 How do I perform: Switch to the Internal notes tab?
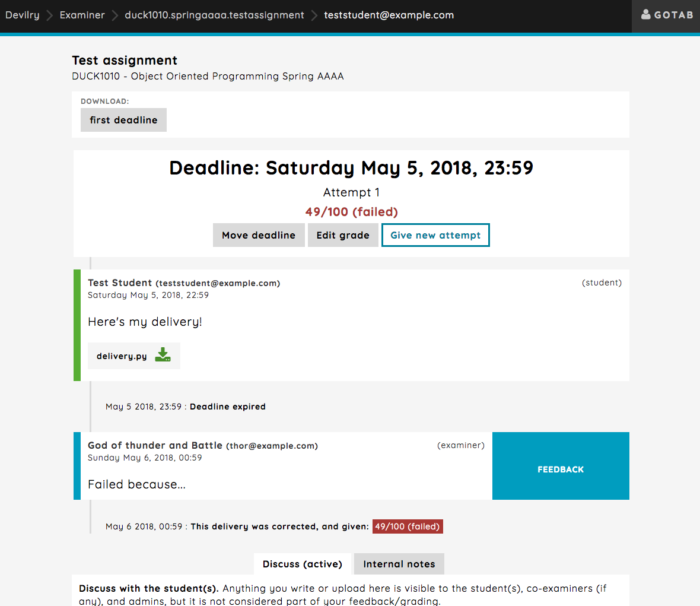click(x=399, y=564)
